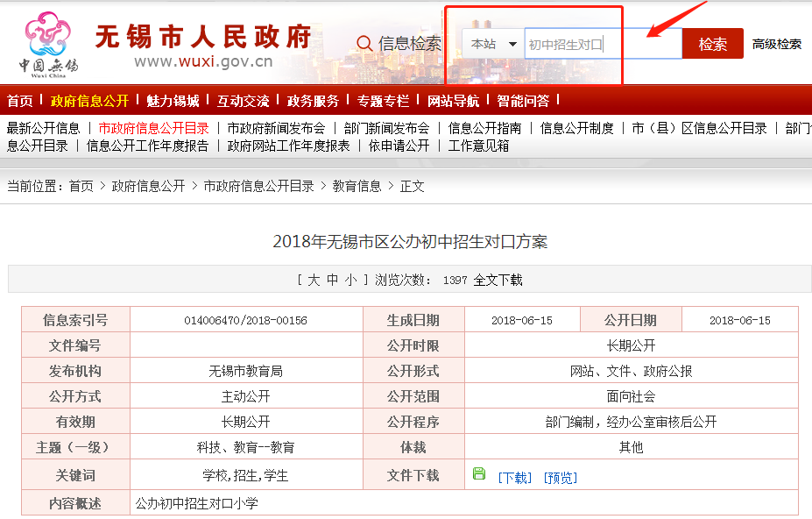Select the 魅力锡城 navigation item
The height and width of the screenshot is (519, 812).
coord(173,101)
